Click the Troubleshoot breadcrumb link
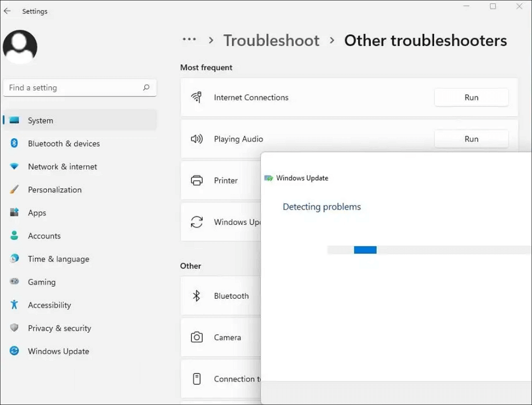Screen dimensions: 532x405 271,40
